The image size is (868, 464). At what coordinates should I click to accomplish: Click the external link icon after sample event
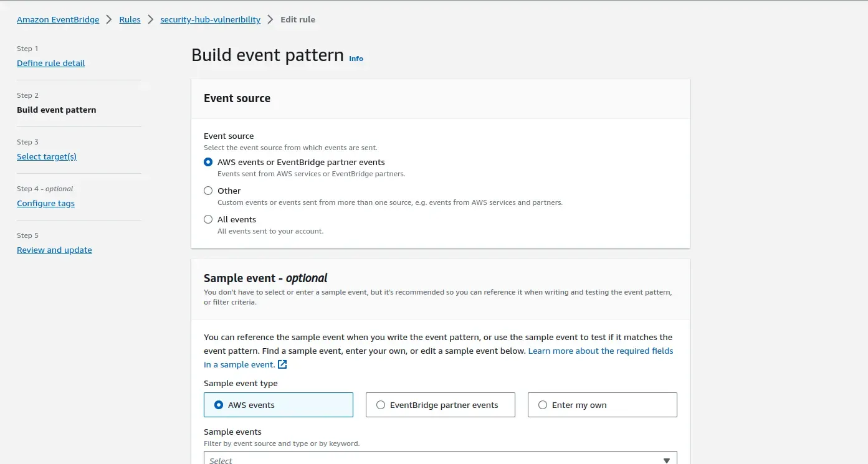(282, 365)
